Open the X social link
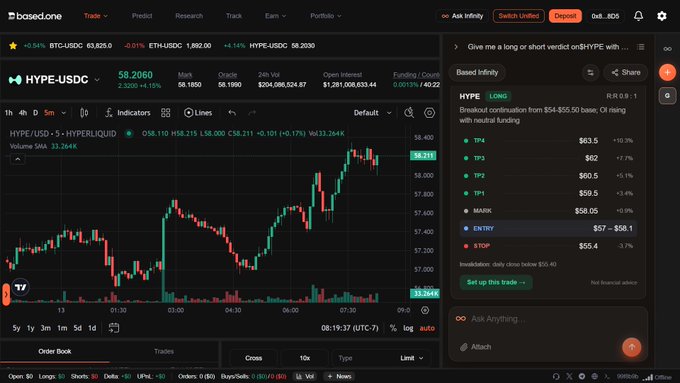 point(569,376)
